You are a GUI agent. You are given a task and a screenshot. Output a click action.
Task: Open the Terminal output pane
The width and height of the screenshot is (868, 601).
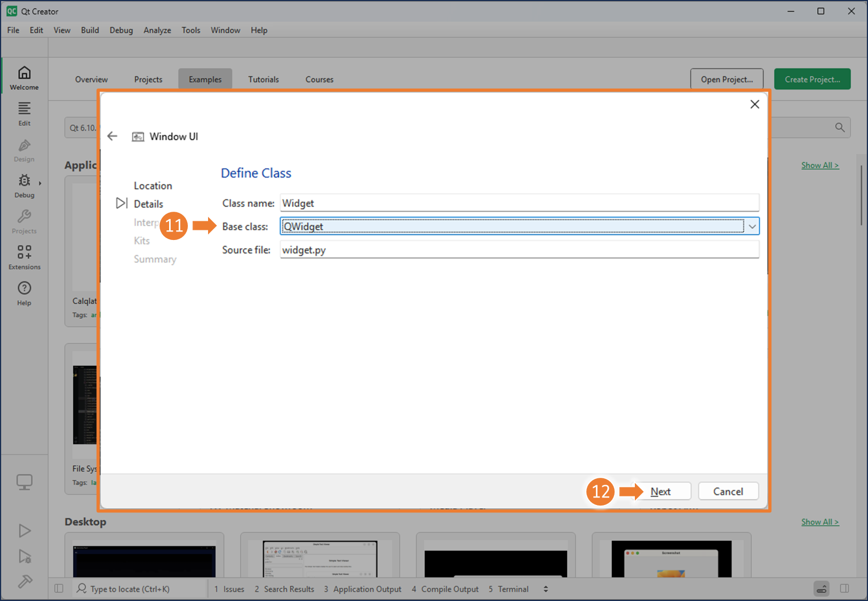pos(508,589)
